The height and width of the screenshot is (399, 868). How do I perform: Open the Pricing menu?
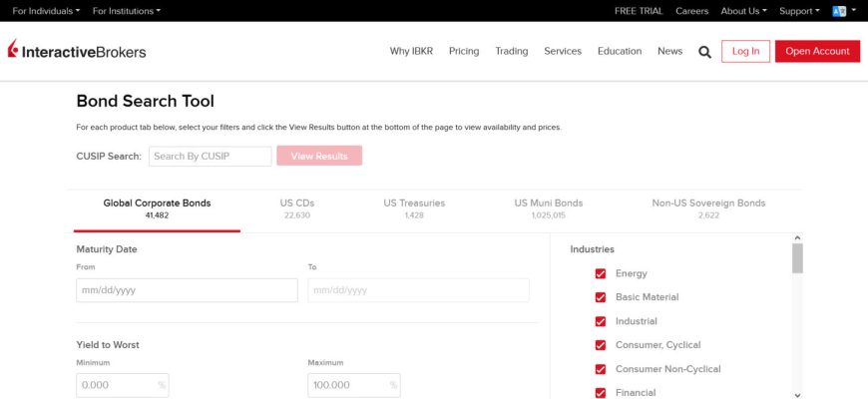464,51
